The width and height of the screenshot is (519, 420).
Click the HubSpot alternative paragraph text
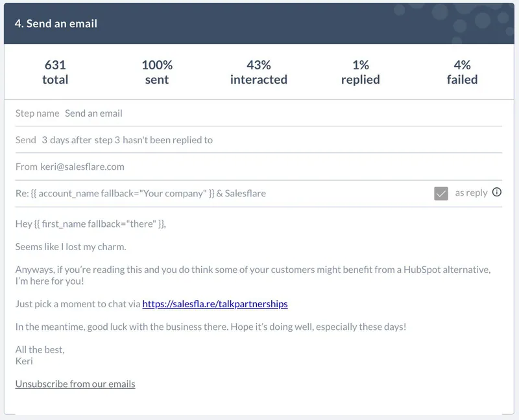pyautogui.click(x=253, y=275)
